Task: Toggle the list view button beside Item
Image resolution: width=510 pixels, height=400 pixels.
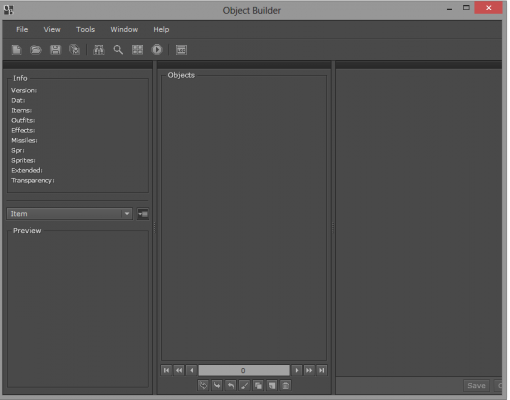Action: click(143, 214)
